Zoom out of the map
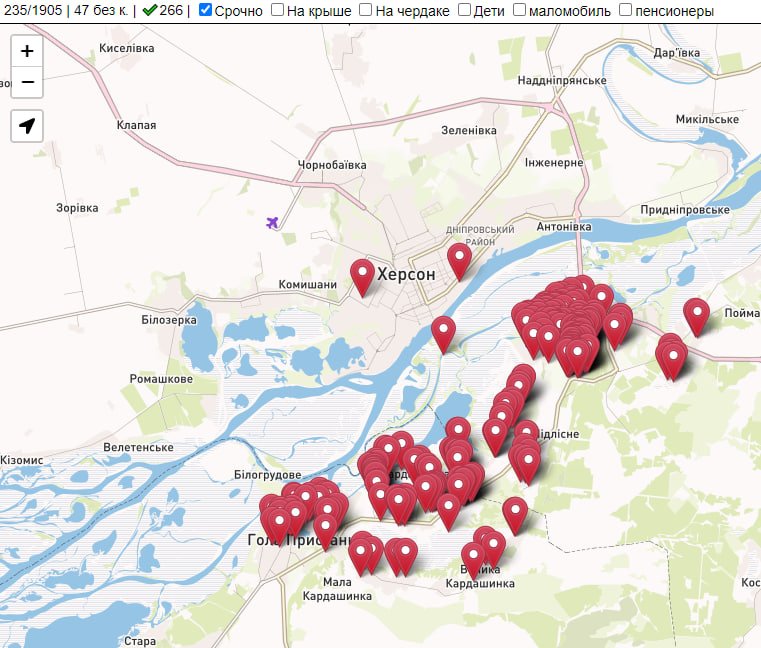761x648 pixels. [x=27, y=82]
